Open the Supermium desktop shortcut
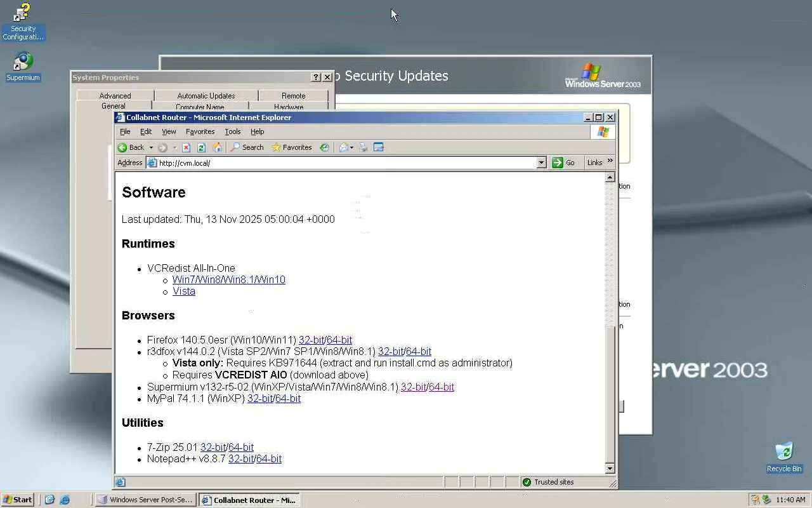Image resolution: width=812 pixels, height=508 pixels. (23, 67)
